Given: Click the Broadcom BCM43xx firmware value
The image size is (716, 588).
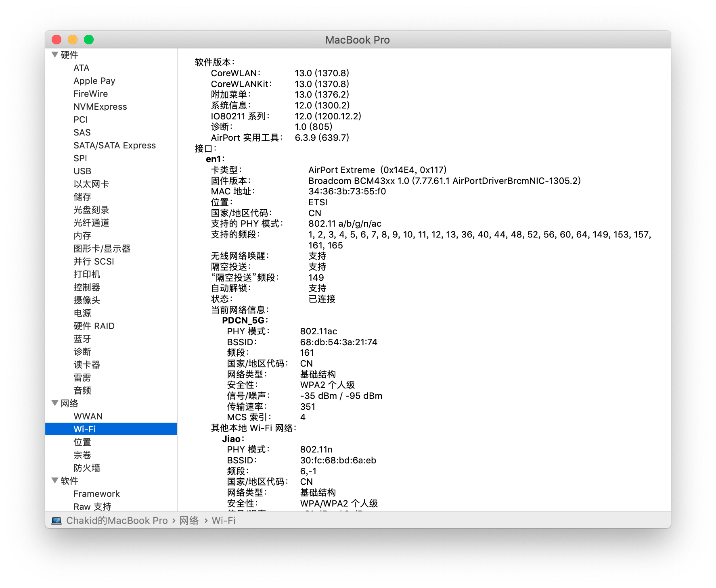Looking at the screenshot, I should pos(444,181).
